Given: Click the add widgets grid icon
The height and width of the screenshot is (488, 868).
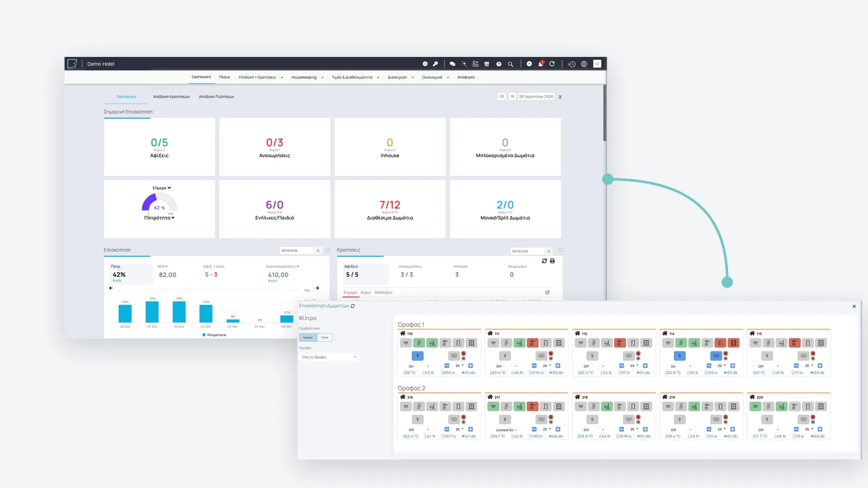Looking at the screenshot, I should 475,64.
